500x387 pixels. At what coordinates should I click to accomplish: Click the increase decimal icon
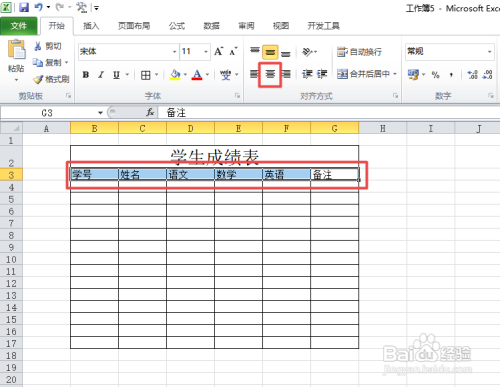[472, 74]
